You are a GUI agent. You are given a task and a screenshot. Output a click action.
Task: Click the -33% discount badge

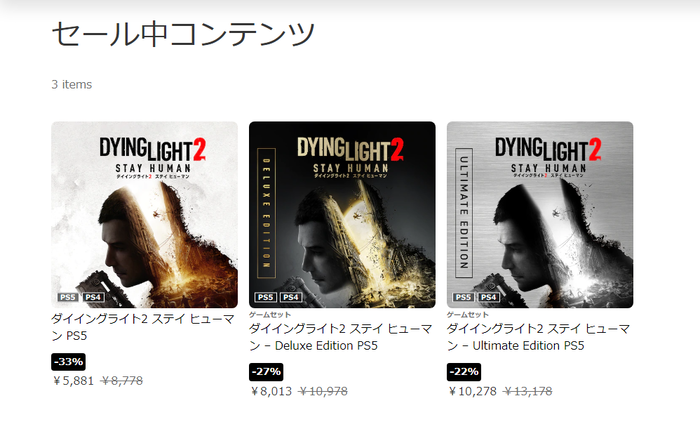(x=68, y=362)
